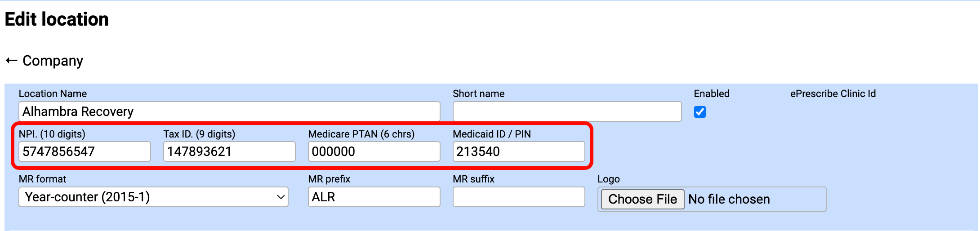980x231 pixels.
Task: Focus the Location Name field with Alhambra Recovery
Action: coord(229,111)
